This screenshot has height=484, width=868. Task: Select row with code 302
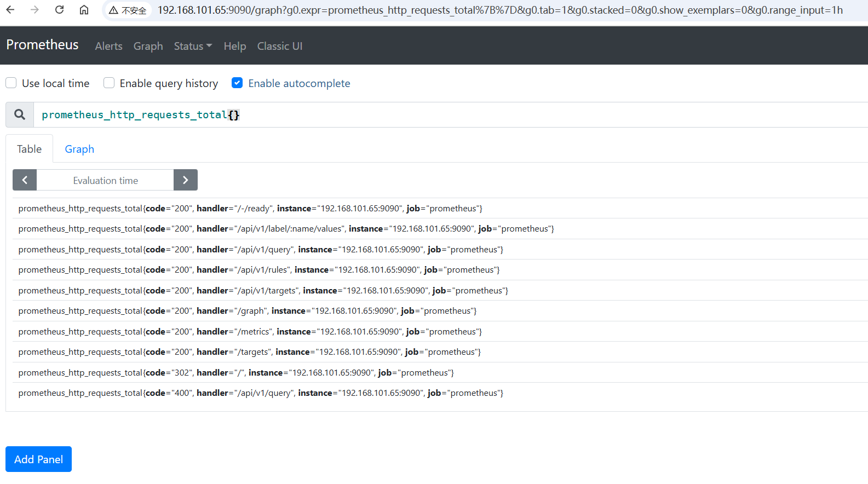click(440, 372)
